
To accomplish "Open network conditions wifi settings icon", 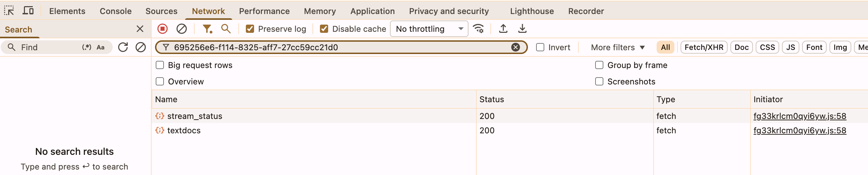I will click(478, 29).
